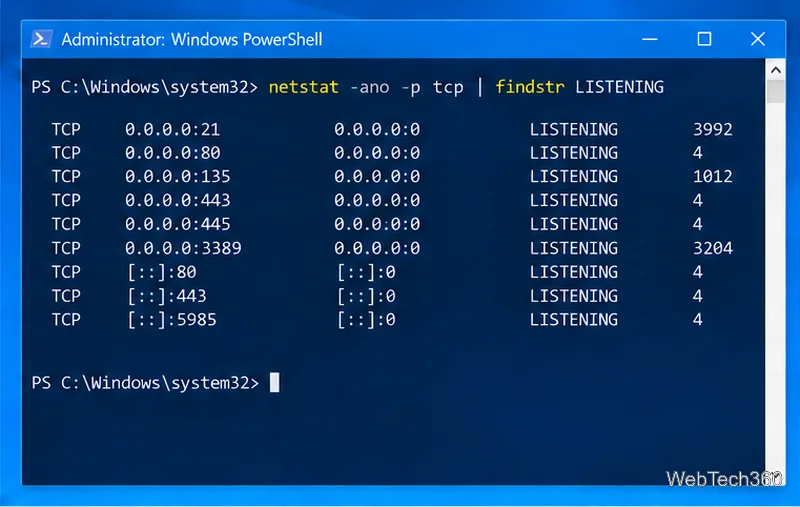800x507 pixels.
Task: Minimize the PowerShell window
Action: tap(649, 39)
